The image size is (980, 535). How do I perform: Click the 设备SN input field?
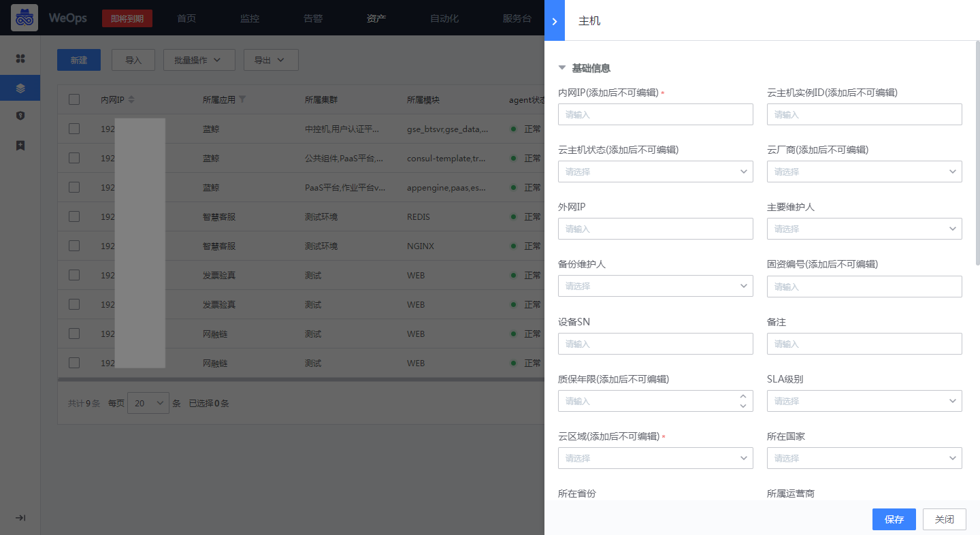click(655, 344)
